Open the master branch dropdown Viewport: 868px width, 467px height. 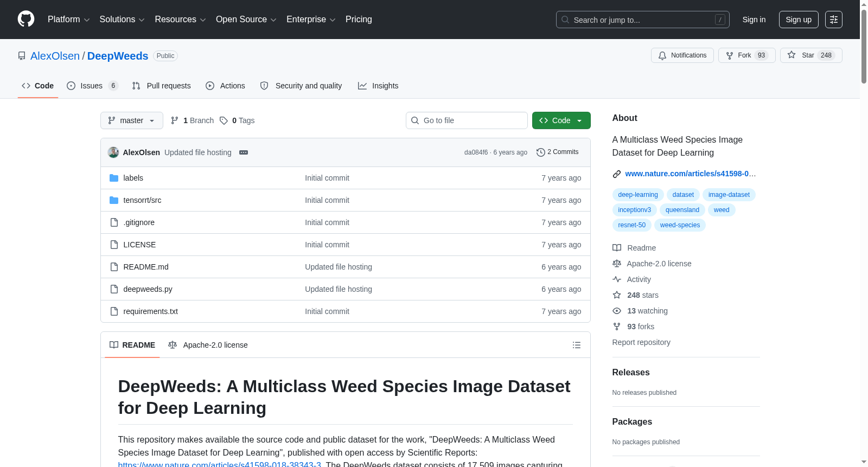132,120
